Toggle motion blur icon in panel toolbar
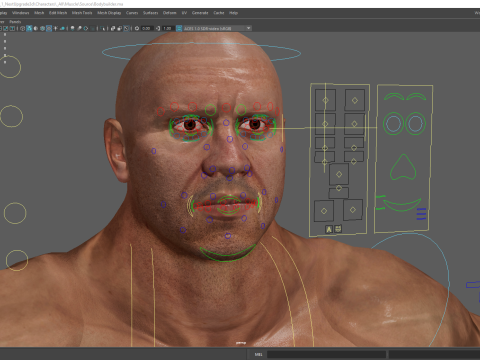Viewport: 480px width, 360px height. (79, 28)
